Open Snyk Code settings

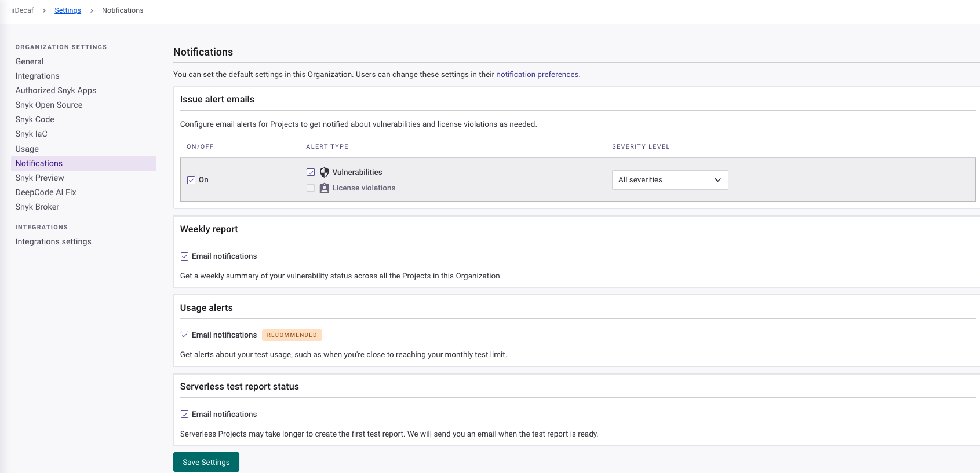click(x=35, y=119)
